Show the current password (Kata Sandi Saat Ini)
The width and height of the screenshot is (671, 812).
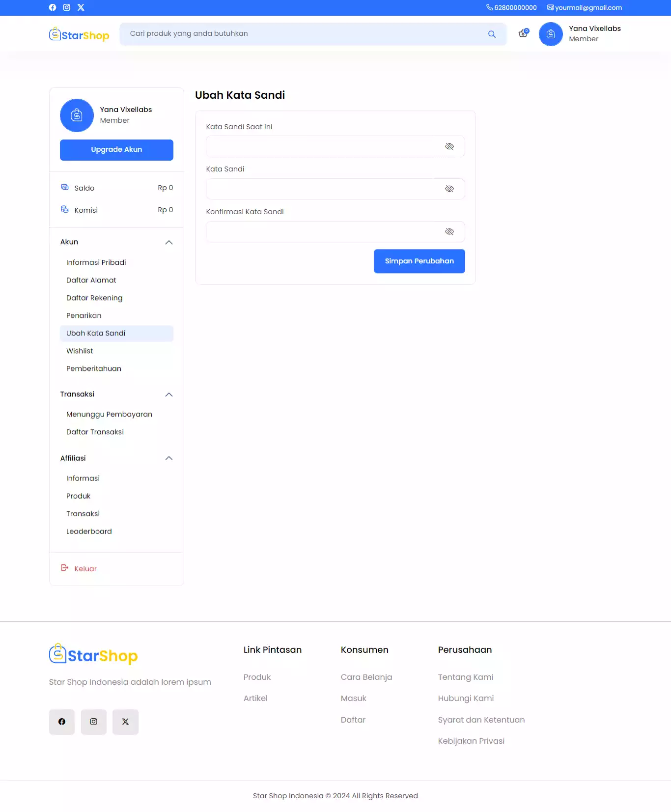click(x=449, y=146)
